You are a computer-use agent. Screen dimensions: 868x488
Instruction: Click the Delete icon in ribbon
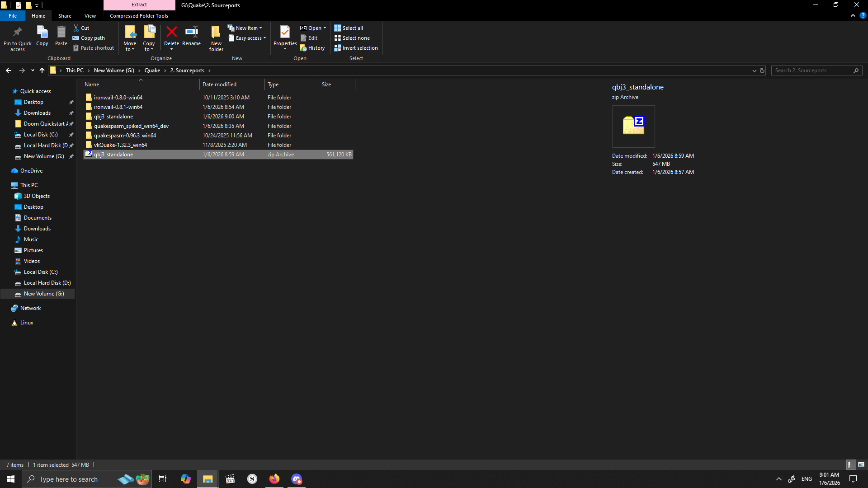(x=171, y=33)
